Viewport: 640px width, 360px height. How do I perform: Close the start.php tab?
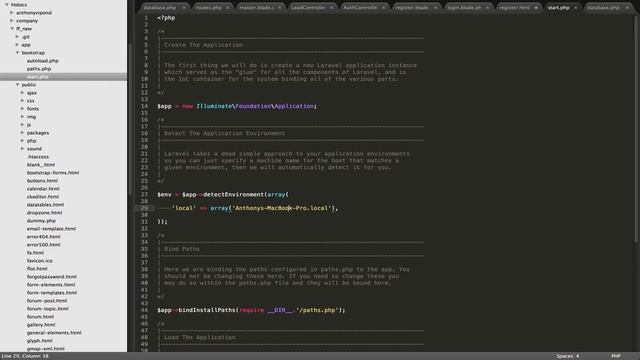click(576, 7)
